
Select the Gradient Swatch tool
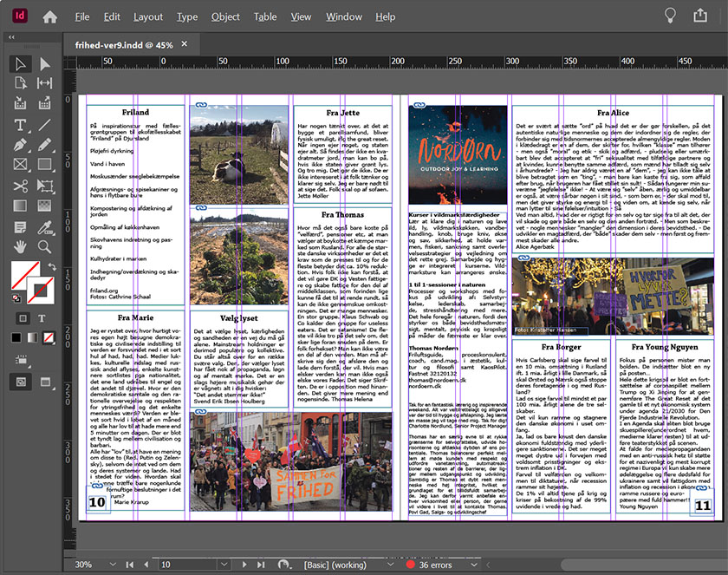click(21, 206)
